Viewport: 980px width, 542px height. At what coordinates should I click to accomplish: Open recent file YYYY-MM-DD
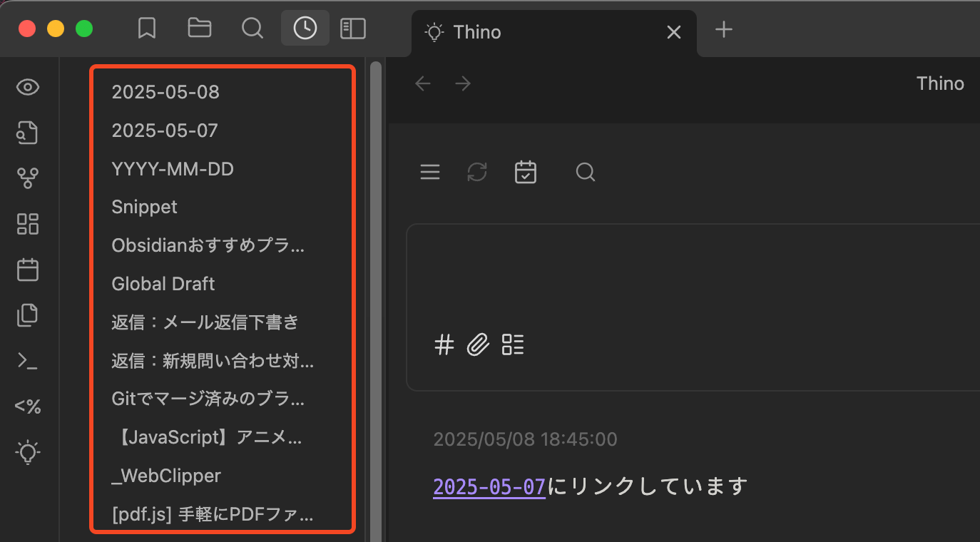click(173, 169)
